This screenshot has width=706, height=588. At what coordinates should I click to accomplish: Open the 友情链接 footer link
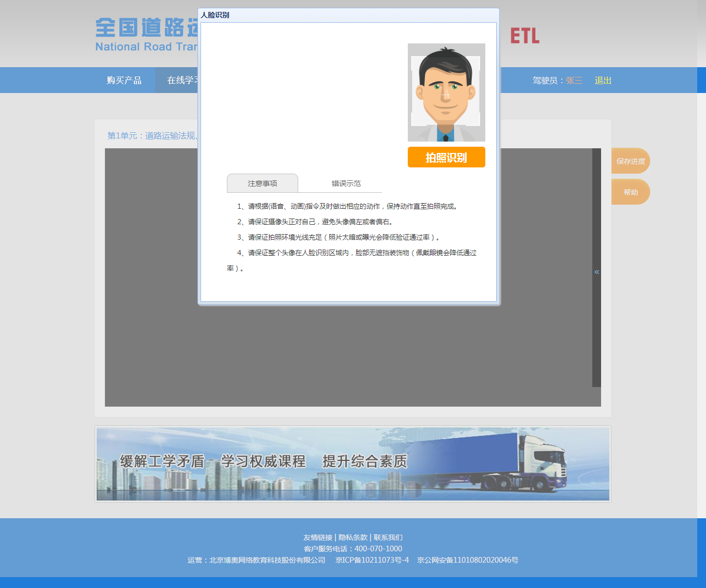tap(318, 537)
